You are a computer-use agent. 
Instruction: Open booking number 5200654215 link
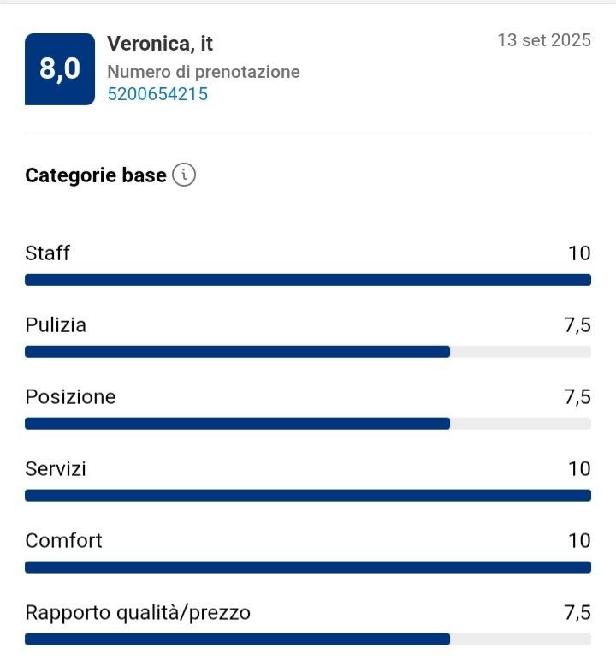(157, 94)
